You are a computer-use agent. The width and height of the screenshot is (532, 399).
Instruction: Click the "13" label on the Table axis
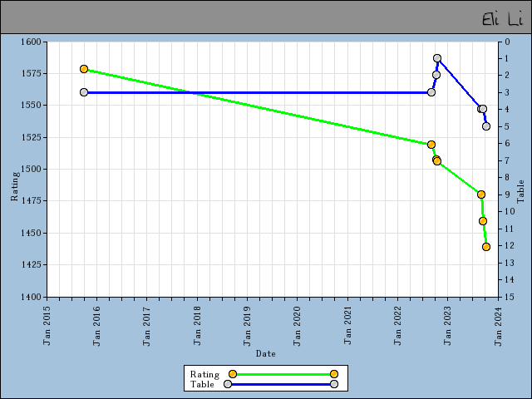coord(510,263)
